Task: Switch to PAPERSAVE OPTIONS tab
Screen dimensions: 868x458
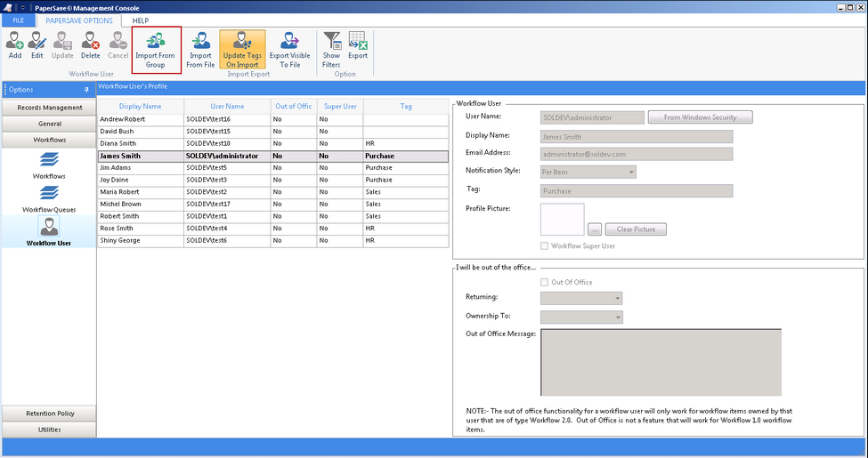Action: coord(79,20)
